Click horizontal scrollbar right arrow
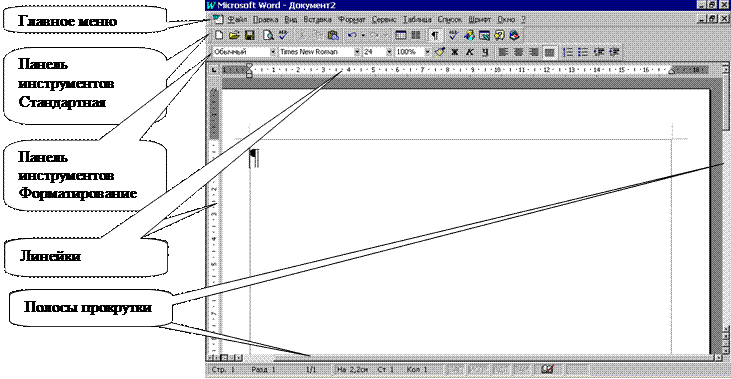 coord(718,358)
